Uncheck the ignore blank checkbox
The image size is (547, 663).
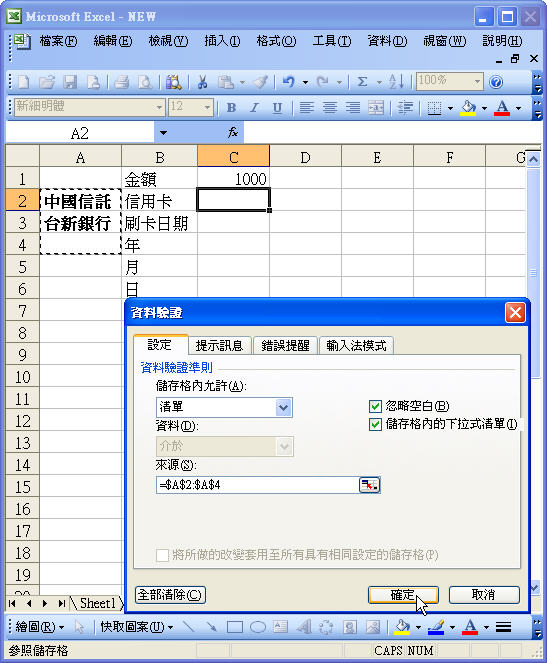point(375,406)
